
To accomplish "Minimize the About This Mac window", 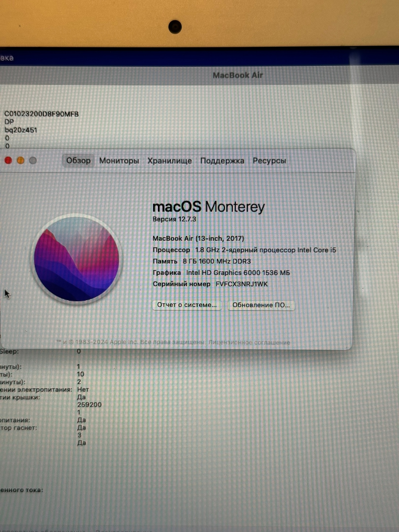I will point(20,161).
